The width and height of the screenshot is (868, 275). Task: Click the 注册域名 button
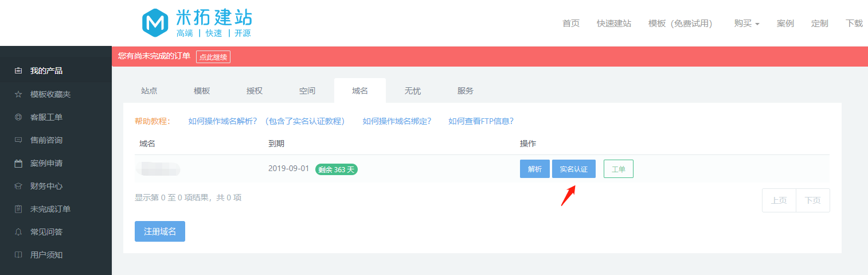pos(160,231)
